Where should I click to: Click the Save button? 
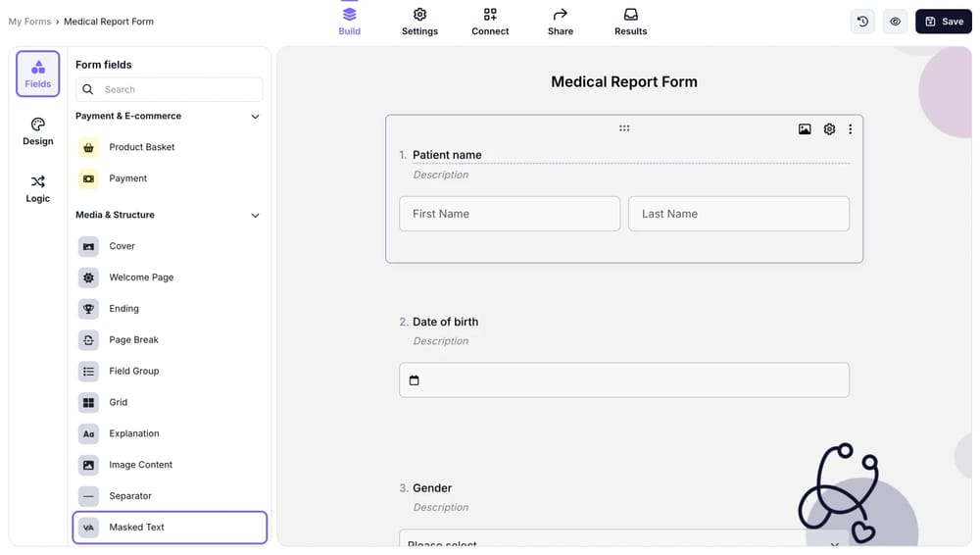point(943,22)
